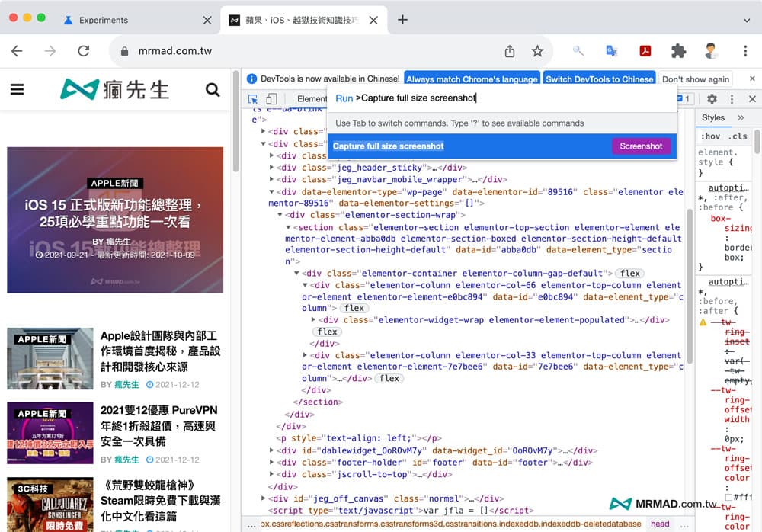Click the website search magnifier icon

[x=213, y=89]
